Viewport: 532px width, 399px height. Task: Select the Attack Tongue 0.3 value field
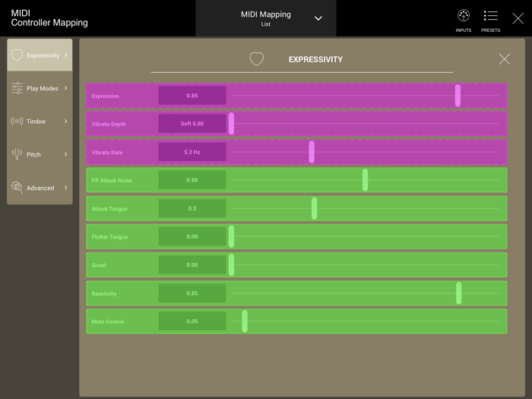[x=192, y=208]
